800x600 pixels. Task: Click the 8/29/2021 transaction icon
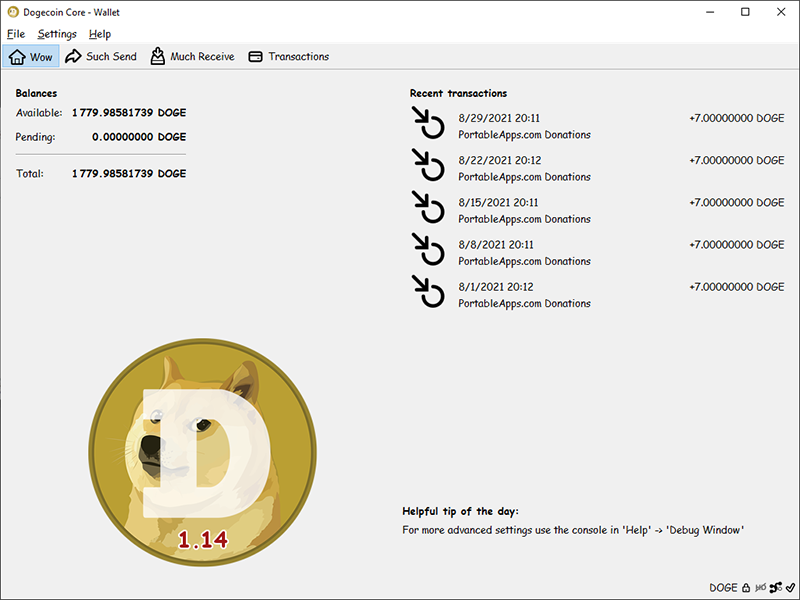click(x=428, y=126)
